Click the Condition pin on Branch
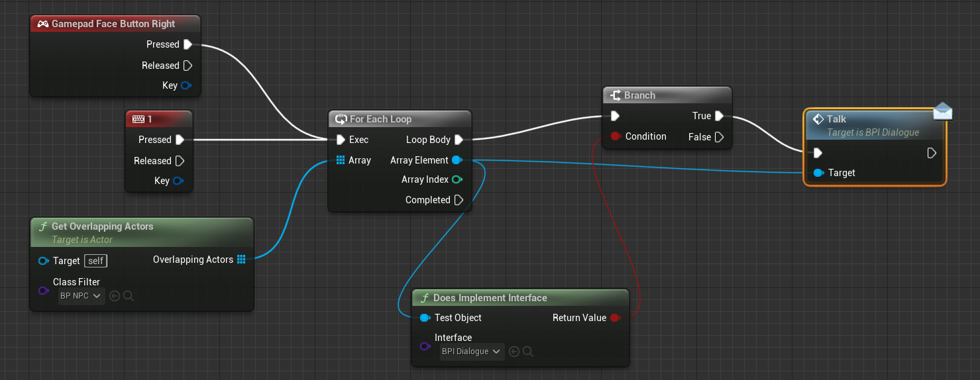 pyautogui.click(x=616, y=136)
